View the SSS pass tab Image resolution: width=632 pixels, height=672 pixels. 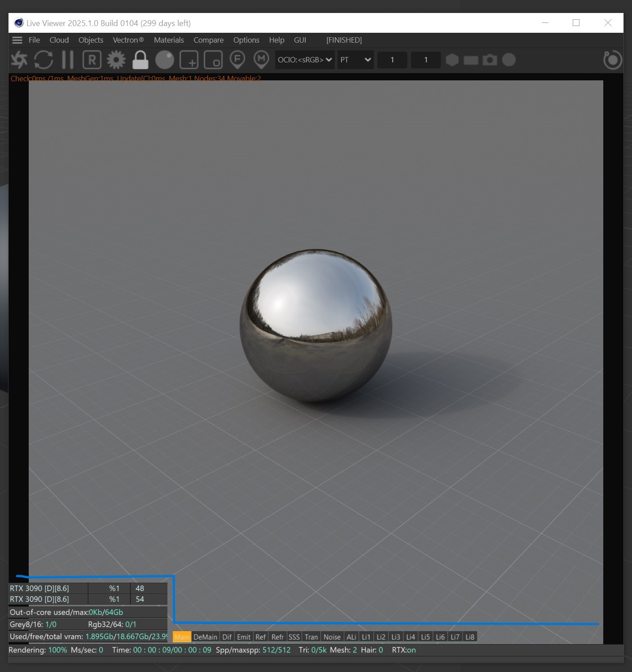coord(294,637)
